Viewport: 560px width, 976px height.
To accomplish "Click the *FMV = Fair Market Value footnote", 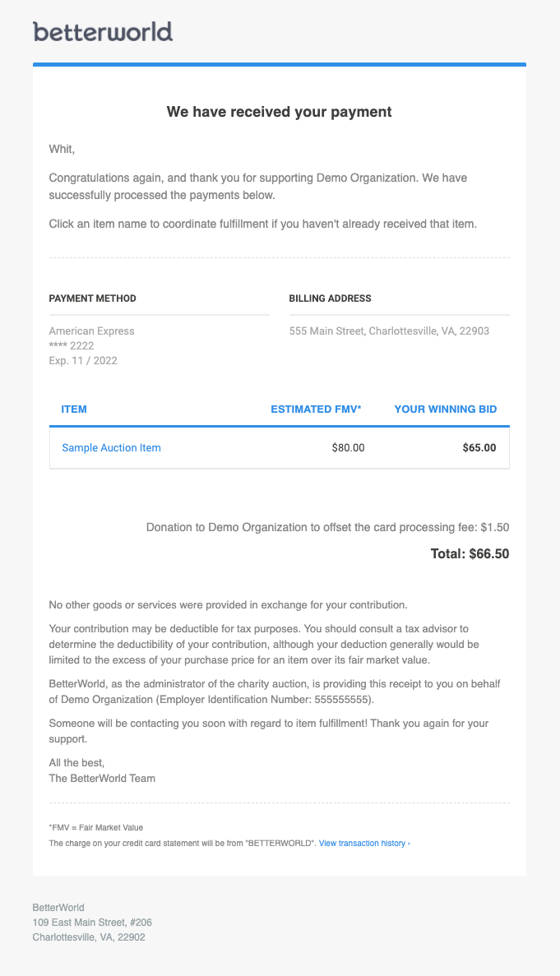I will (96, 828).
